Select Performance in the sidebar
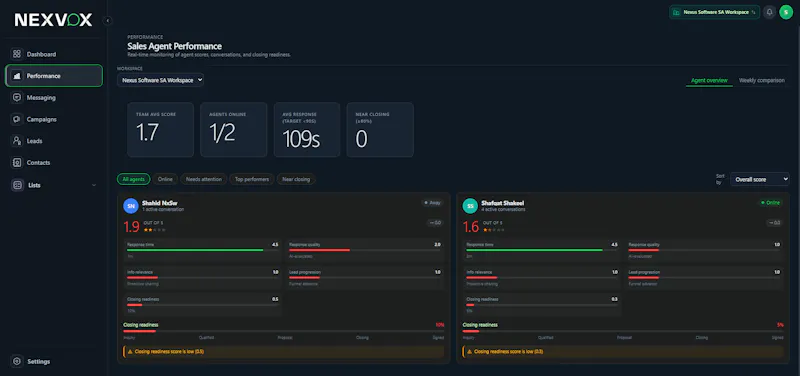Screen dimensions: 800x376 [54, 76]
